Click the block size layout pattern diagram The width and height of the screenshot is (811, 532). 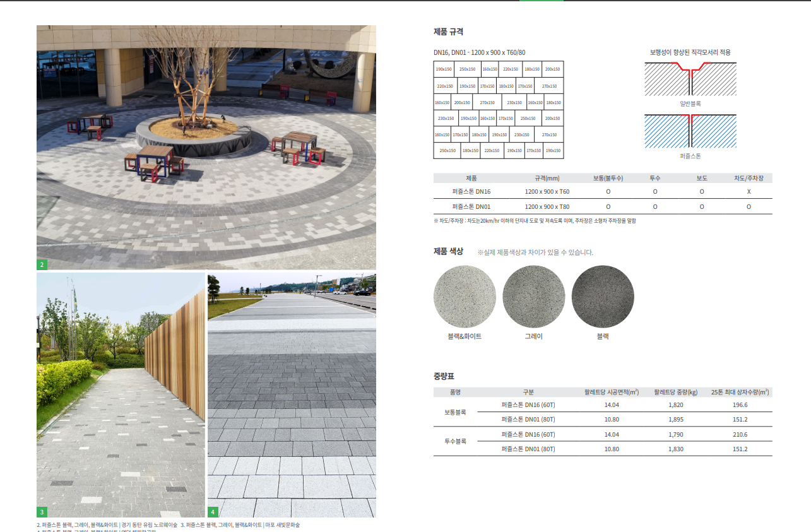click(499, 110)
